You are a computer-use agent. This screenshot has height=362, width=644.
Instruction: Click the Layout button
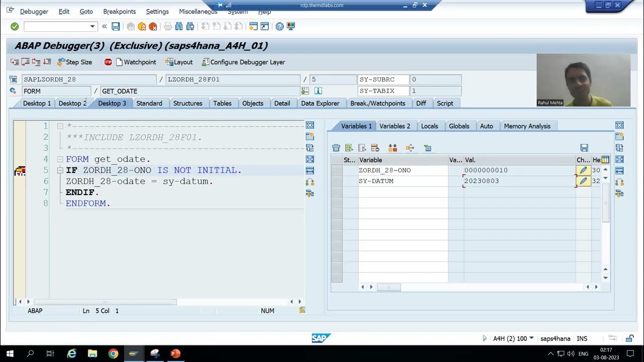pos(179,62)
